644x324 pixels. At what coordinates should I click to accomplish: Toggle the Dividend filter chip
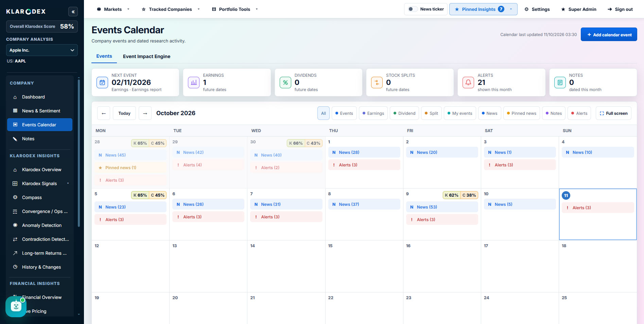point(404,113)
